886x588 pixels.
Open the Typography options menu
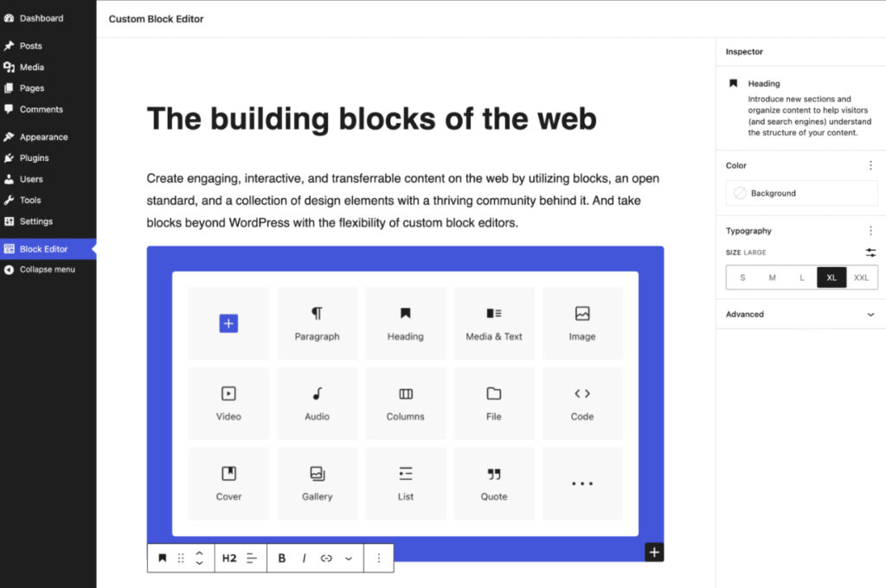pos(871,230)
